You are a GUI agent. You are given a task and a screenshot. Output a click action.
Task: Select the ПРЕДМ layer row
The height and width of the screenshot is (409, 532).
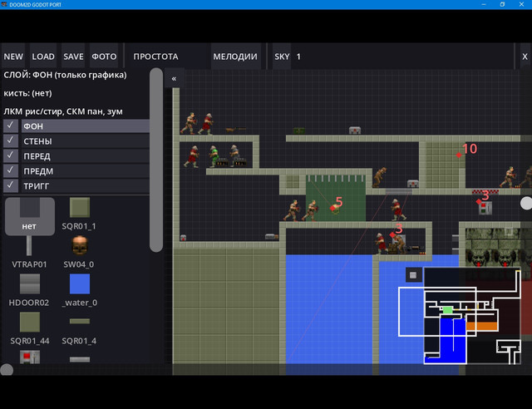coord(85,170)
